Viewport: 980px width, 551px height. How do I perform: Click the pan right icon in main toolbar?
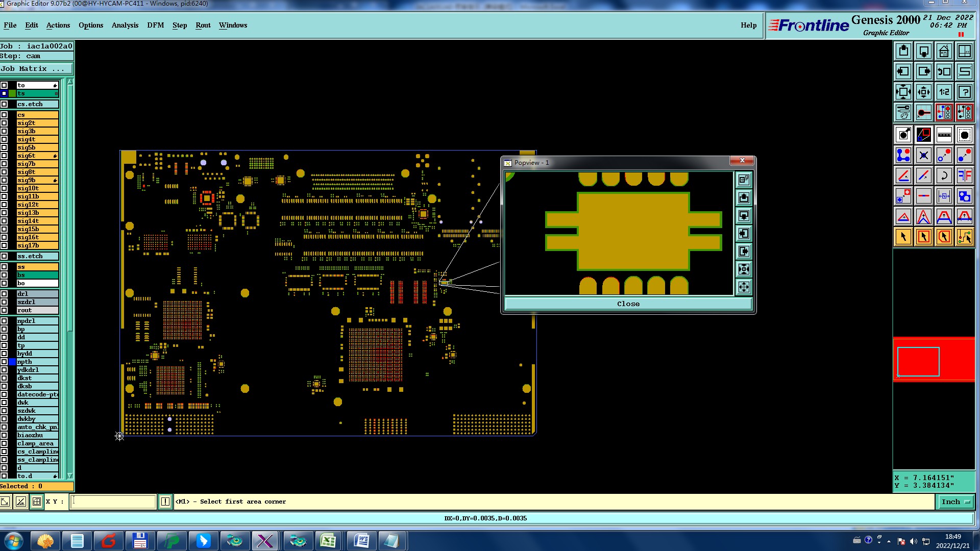[x=924, y=71]
